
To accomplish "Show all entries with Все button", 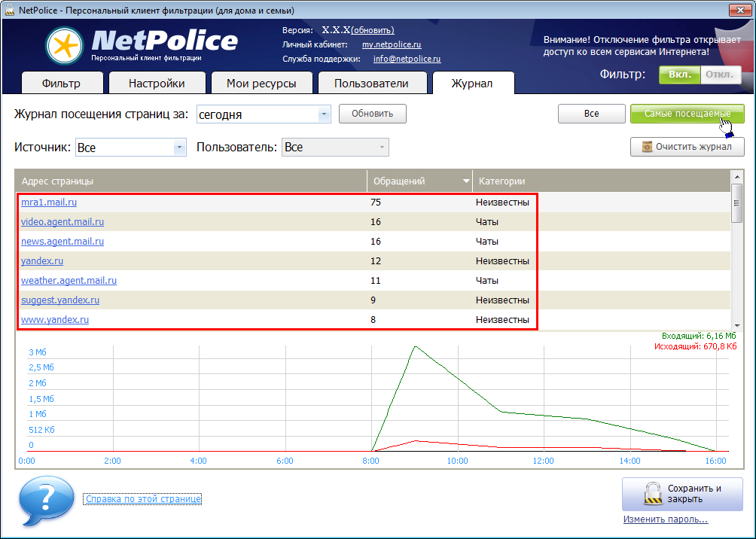I will click(592, 114).
